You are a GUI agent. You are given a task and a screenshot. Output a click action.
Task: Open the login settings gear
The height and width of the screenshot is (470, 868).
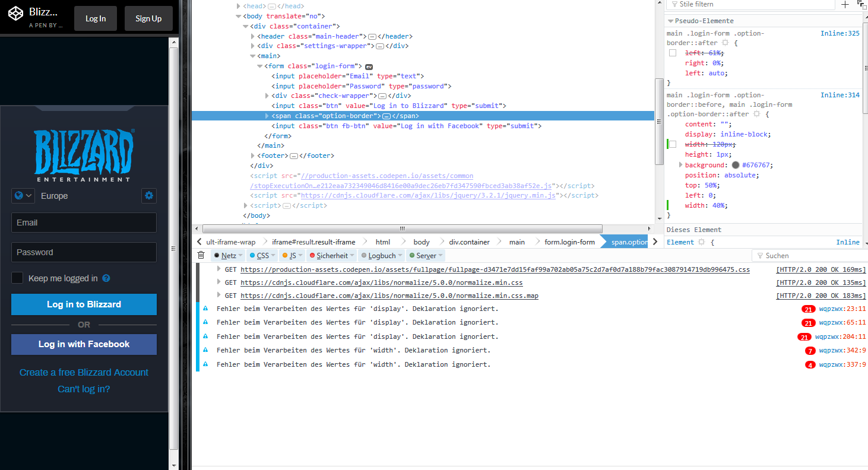click(x=149, y=195)
